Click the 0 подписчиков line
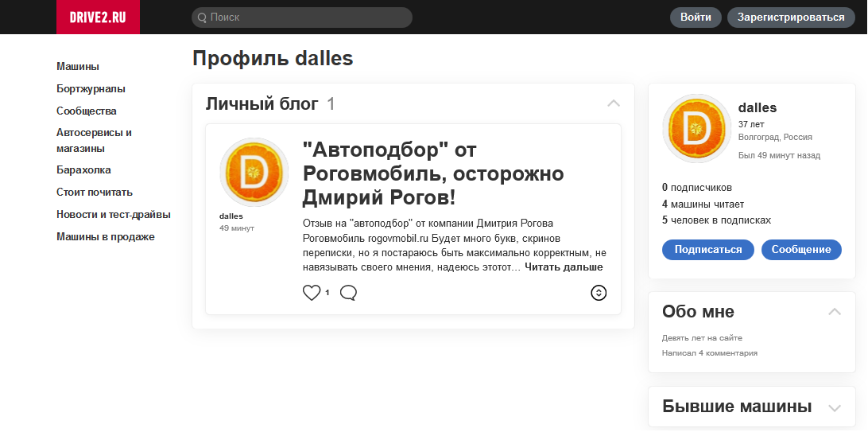This screenshot has height=436, width=868. pyautogui.click(x=697, y=187)
